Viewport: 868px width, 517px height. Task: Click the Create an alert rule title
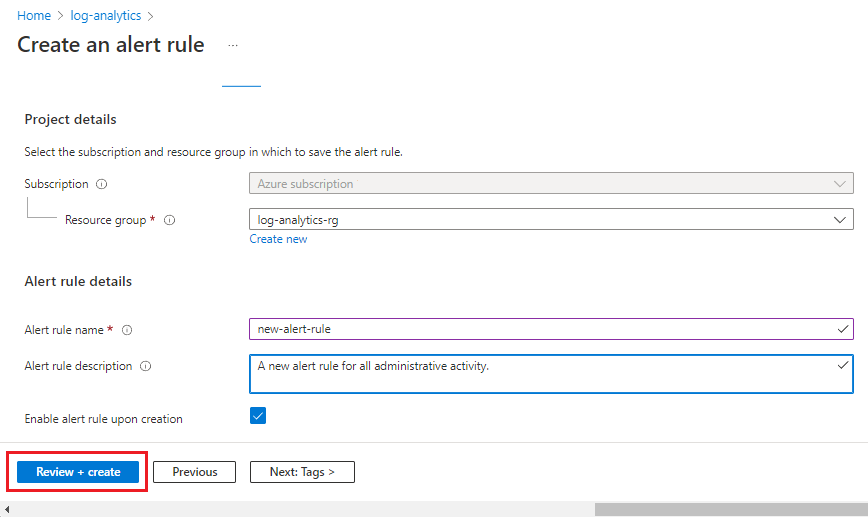pyautogui.click(x=111, y=45)
